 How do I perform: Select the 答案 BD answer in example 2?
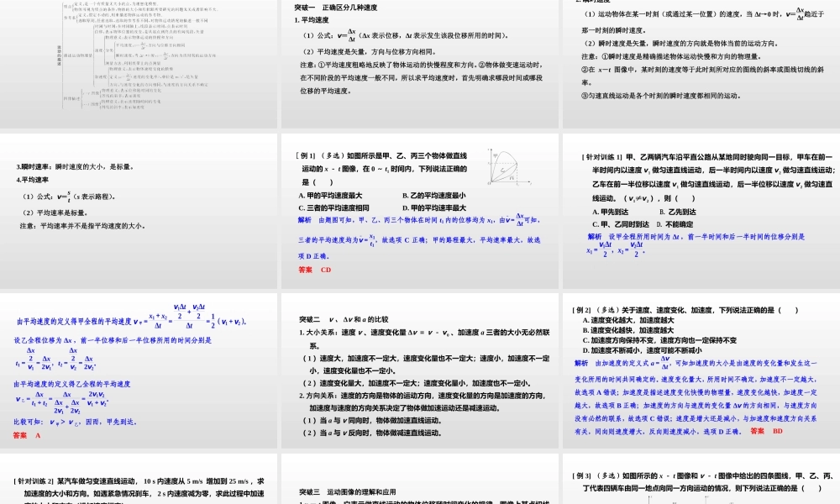[x=766, y=432]
